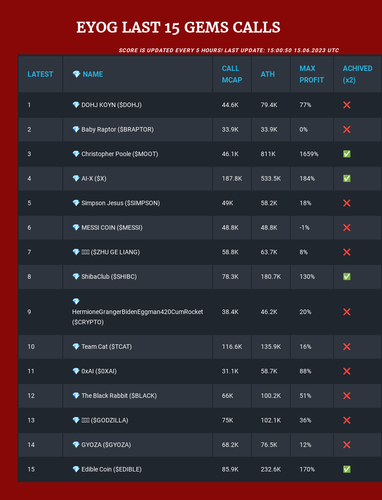
Task: Click the 187.8K call mcap value
Action: [232, 178]
